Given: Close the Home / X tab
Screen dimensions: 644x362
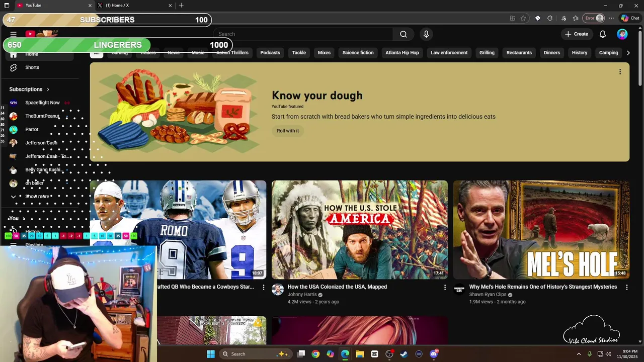Looking at the screenshot, I should pos(170,6).
